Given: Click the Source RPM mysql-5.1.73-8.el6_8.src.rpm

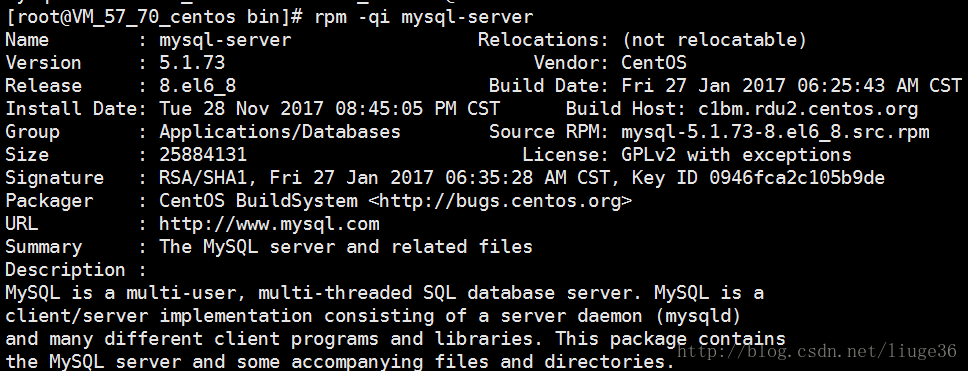Looking at the screenshot, I should 775,131.
